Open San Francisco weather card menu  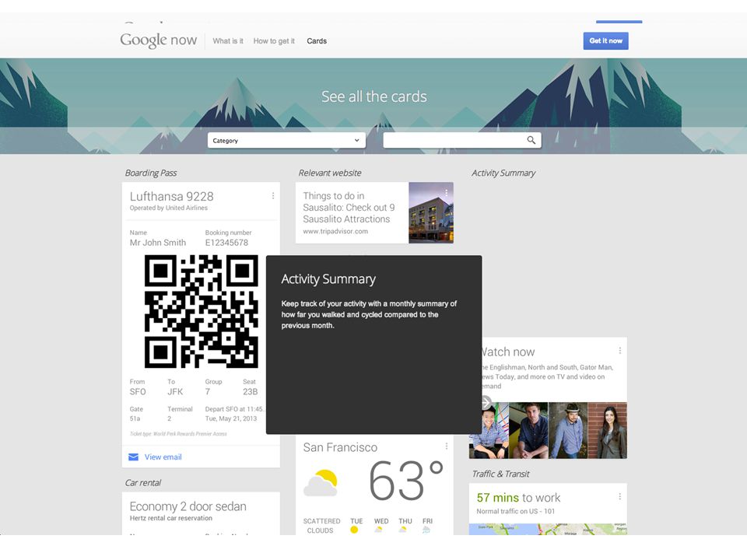pos(447,446)
